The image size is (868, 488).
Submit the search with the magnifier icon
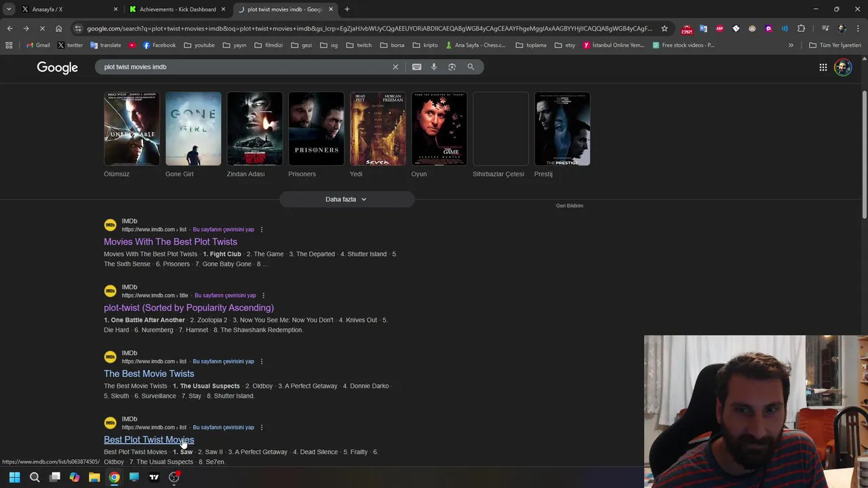[x=471, y=67]
